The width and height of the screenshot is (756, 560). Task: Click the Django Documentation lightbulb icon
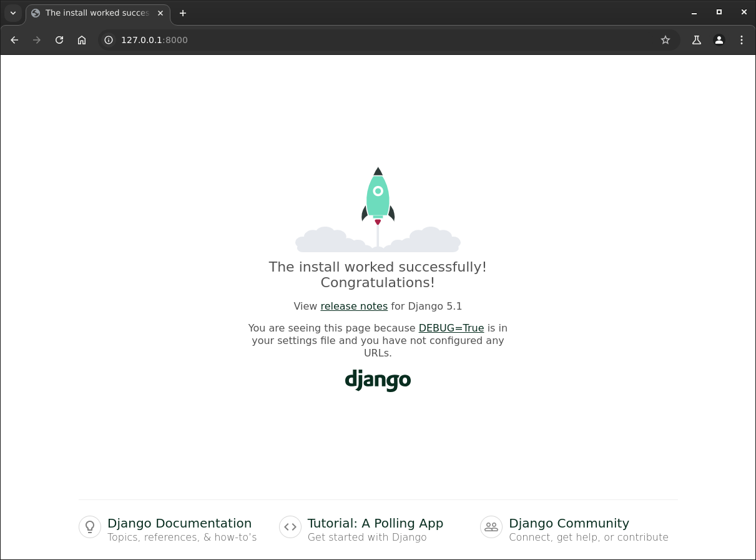tap(90, 527)
